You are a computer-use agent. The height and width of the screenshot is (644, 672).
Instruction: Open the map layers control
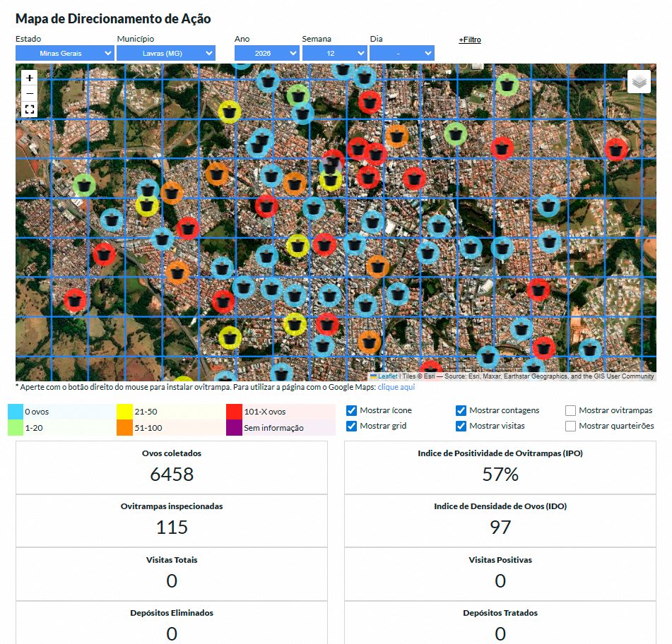coord(639,82)
